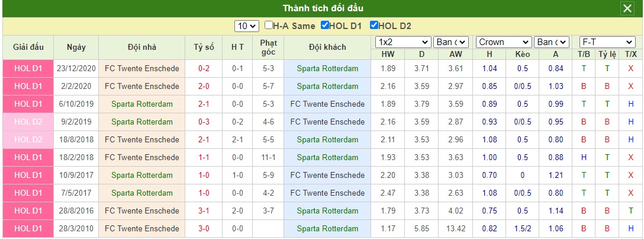Expand the 1x2 odds type dropdown
Screen dimensions: 644x239
point(403,42)
